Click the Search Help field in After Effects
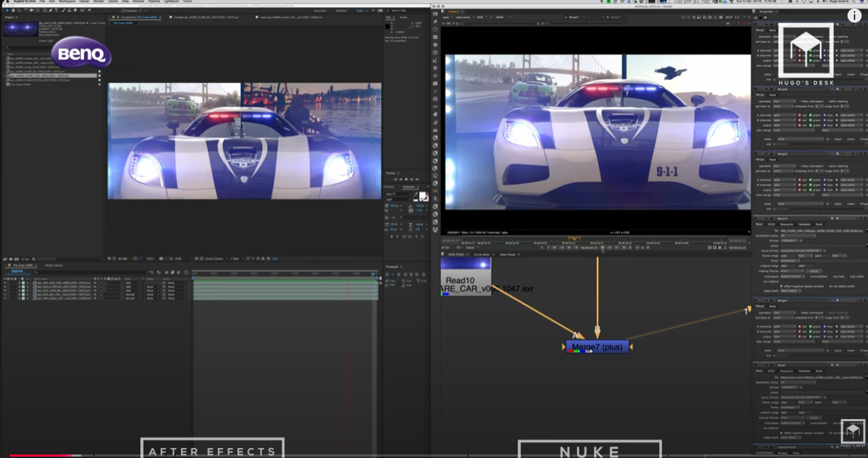The image size is (868, 458). pos(408,11)
